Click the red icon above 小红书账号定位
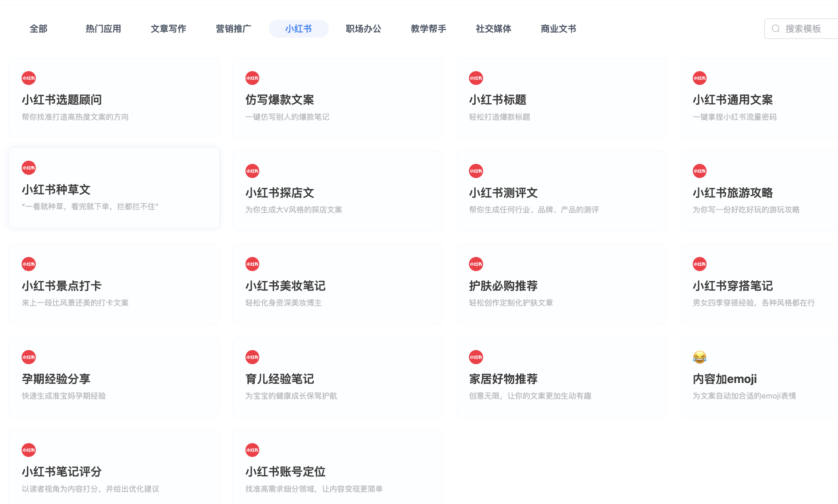Image resolution: width=838 pixels, height=504 pixels. coord(252,450)
